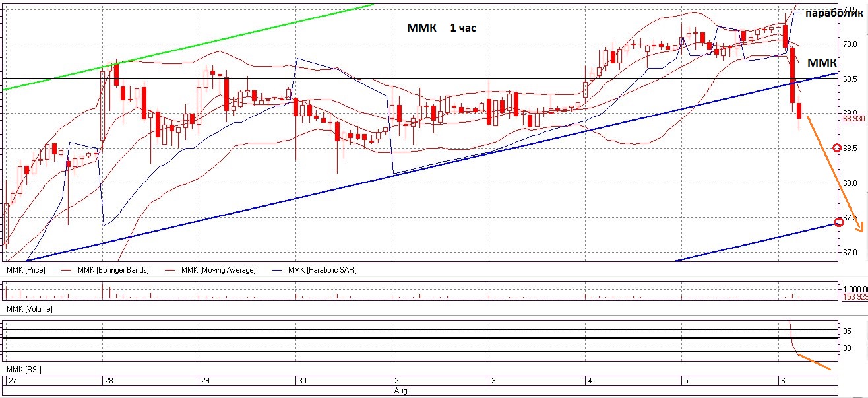Click the date label 6 on time axis
Screen dimensions: 868x398
click(782, 381)
